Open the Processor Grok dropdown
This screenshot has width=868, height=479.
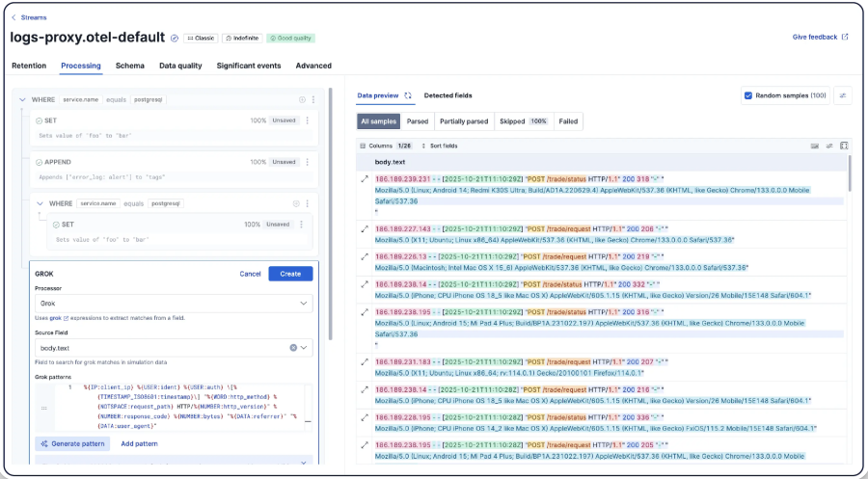174,303
